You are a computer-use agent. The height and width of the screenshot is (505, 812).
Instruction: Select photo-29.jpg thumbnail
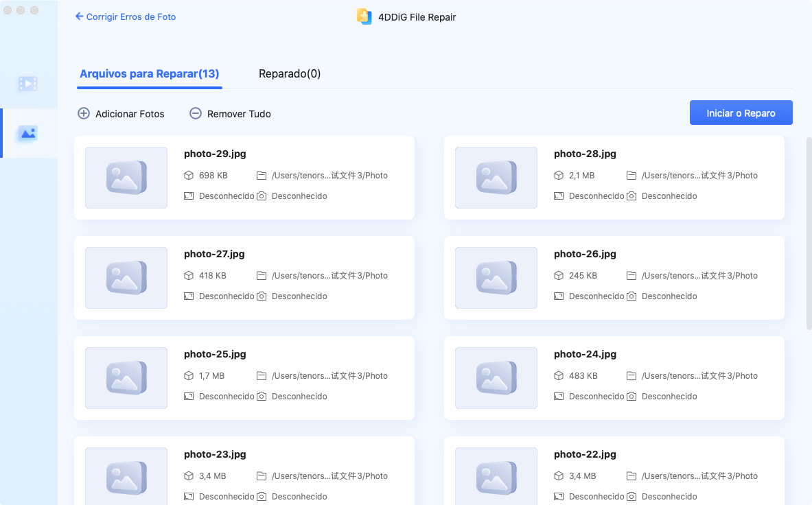tap(126, 178)
